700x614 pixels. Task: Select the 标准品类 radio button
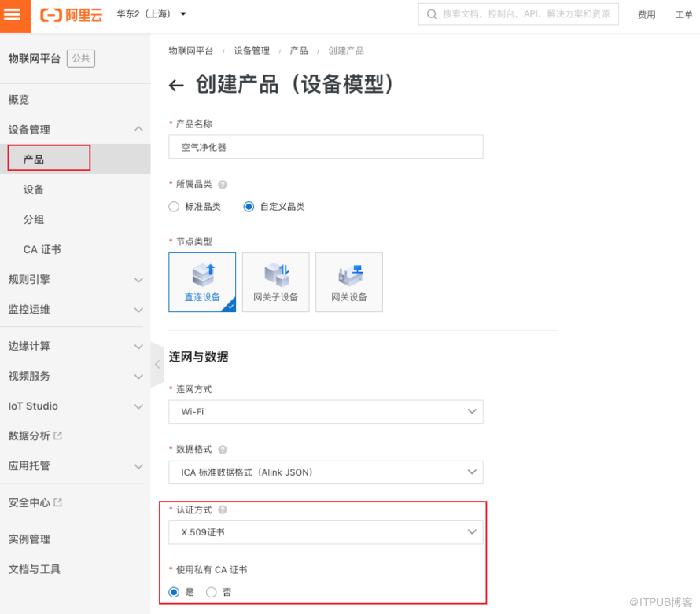pos(175,207)
